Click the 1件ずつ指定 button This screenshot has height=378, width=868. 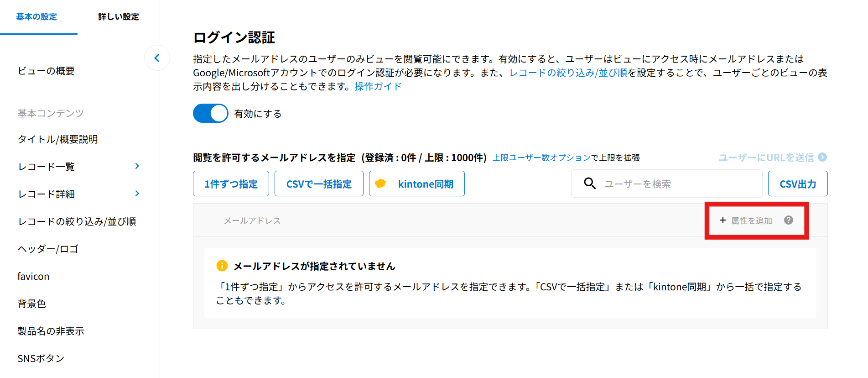(231, 184)
